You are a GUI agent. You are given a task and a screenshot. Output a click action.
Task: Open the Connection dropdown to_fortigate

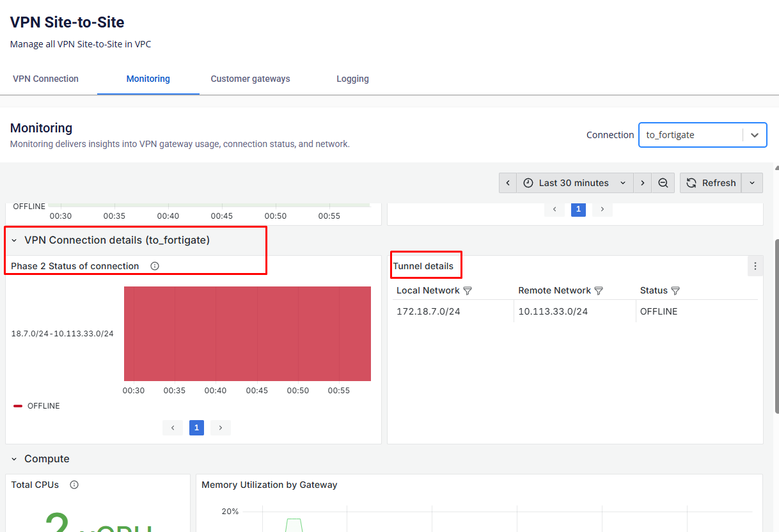[x=702, y=135]
